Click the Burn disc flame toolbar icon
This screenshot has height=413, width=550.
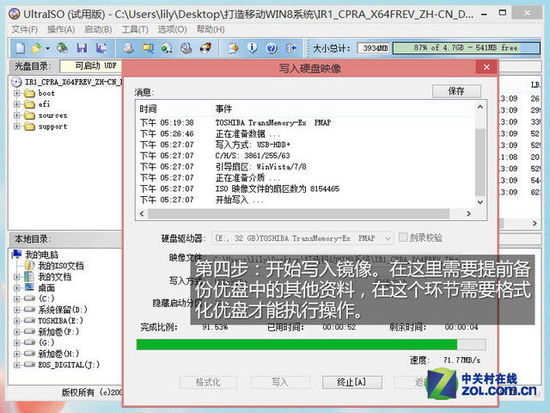pyautogui.click(x=206, y=48)
